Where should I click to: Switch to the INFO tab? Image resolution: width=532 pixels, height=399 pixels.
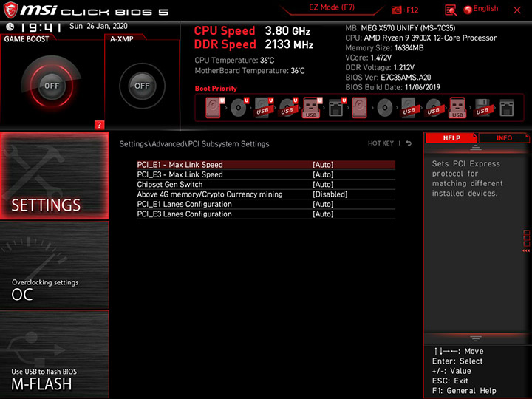[504, 137]
